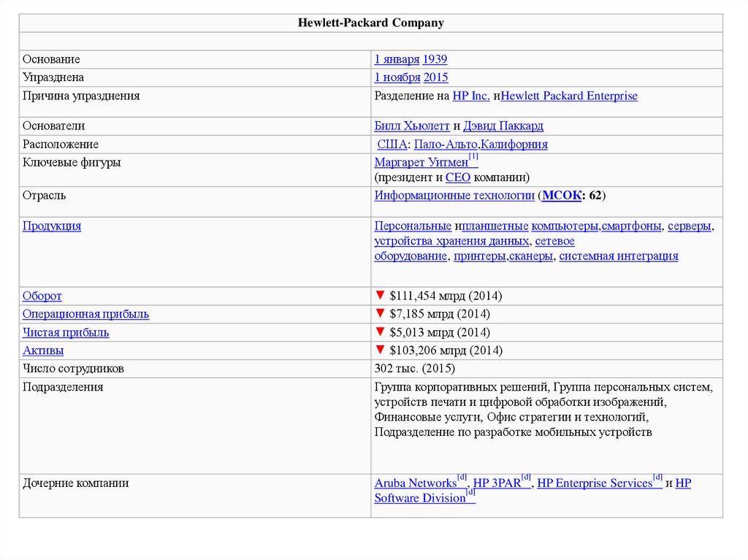This screenshot has width=748, height=560.
Task: Click the серверы link
Action: tap(689, 226)
